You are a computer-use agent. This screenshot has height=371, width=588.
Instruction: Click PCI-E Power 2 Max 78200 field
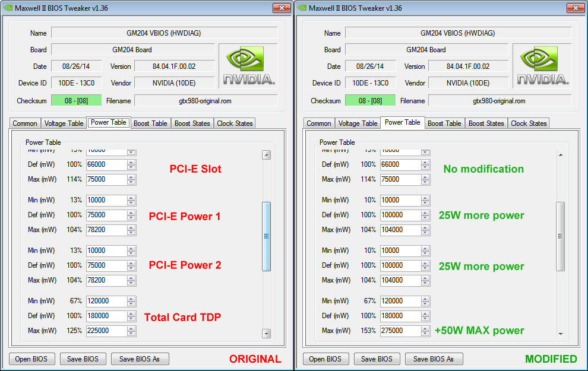106,280
